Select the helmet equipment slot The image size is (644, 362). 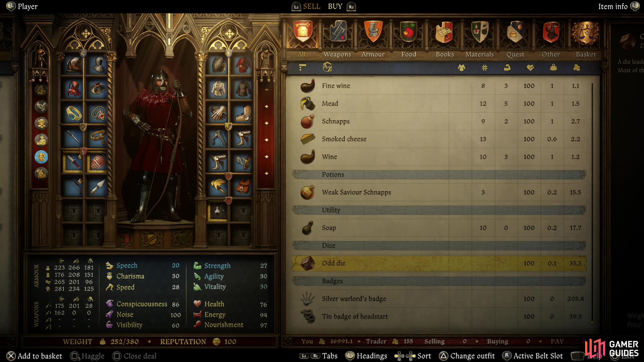73,65
